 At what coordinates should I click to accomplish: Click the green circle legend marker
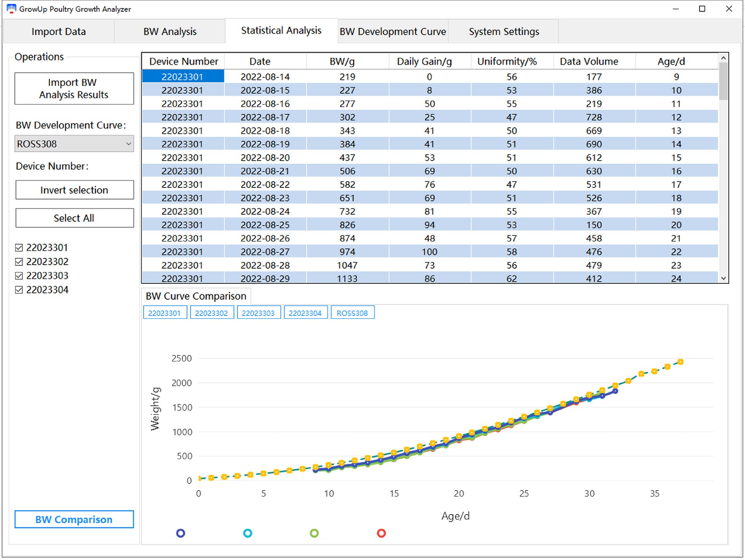click(x=314, y=533)
